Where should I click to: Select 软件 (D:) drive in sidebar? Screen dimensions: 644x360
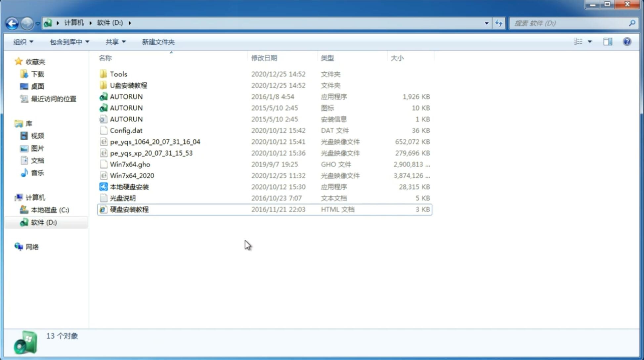[43, 222]
